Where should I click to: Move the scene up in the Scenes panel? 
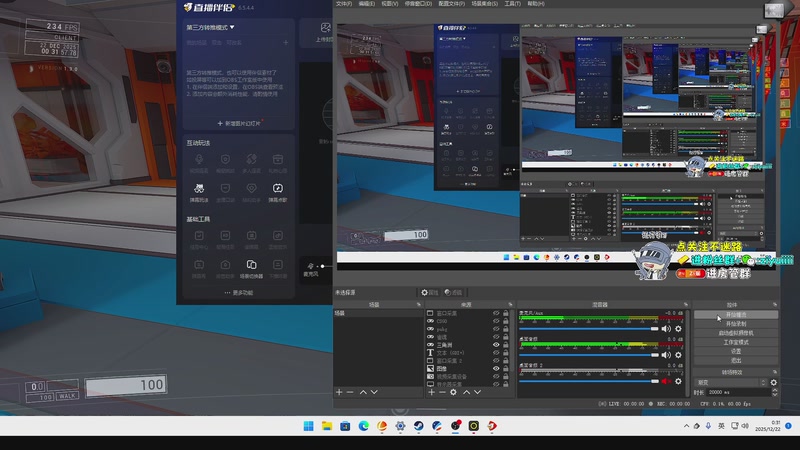[x=363, y=392]
